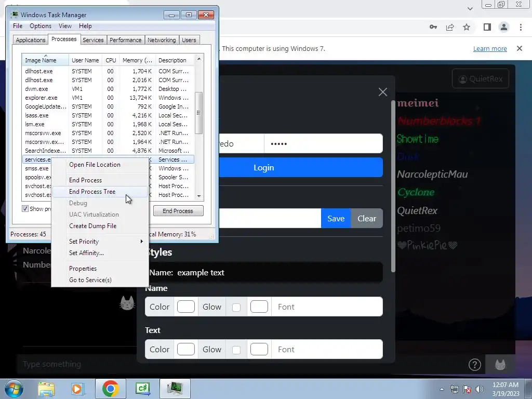Switch to the Users tab
Viewport: 532px width, 399px height.
(x=189, y=40)
